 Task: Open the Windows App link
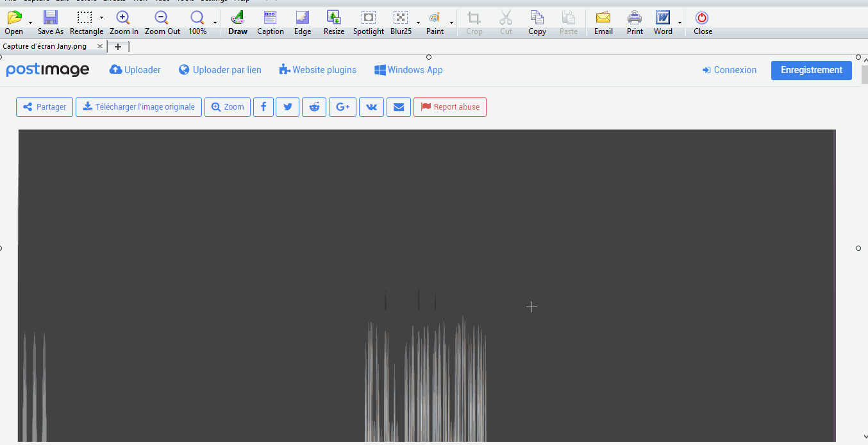pos(408,70)
